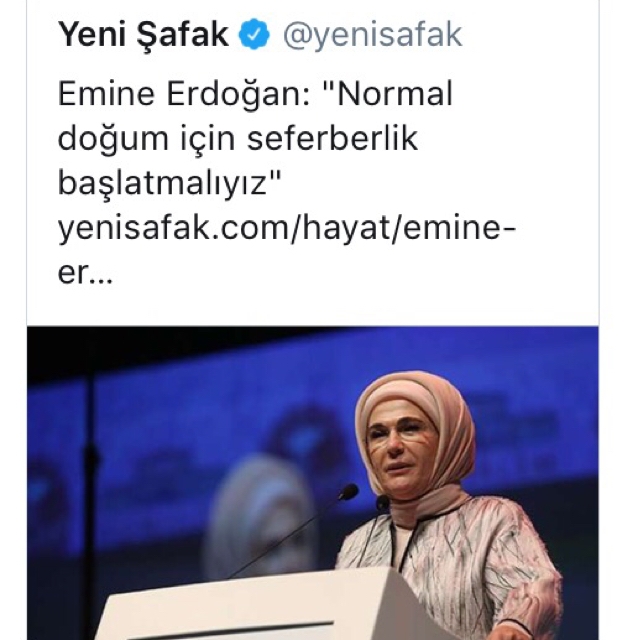Open the attached podium photo
This screenshot has width=638, height=640.
tap(313, 483)
